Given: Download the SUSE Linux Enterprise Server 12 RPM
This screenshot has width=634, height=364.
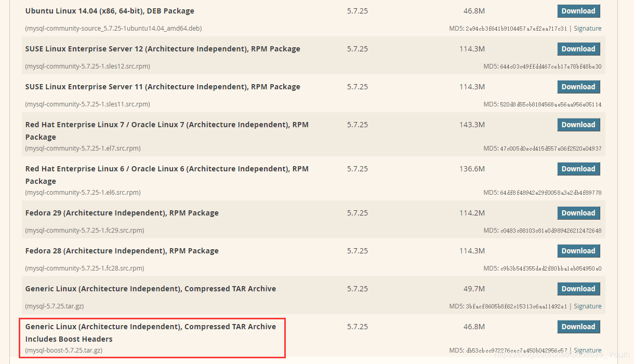Looking at the screenshot, I should coord(578,49).
